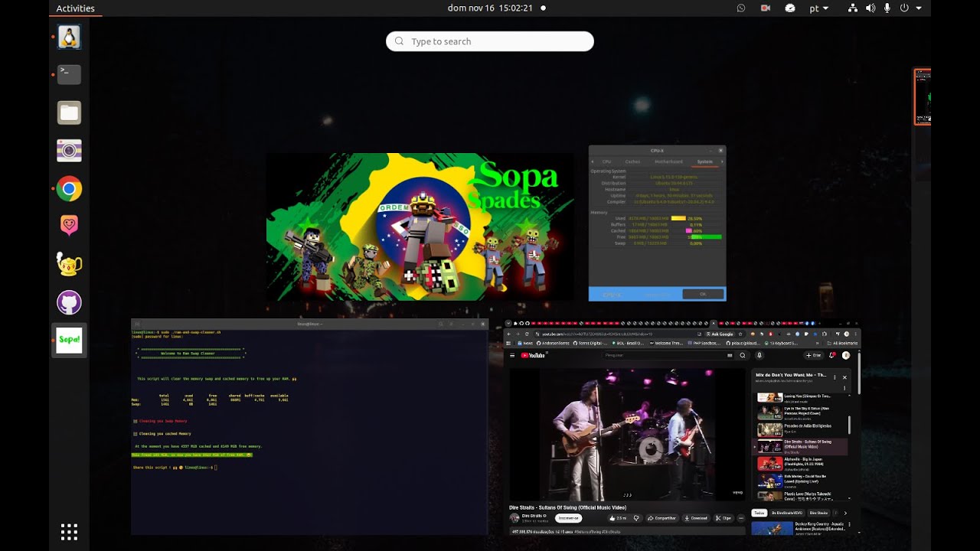Open the teapot app icon in dock
The width and height of the screenshot is (980, 551).
point(69,265)
